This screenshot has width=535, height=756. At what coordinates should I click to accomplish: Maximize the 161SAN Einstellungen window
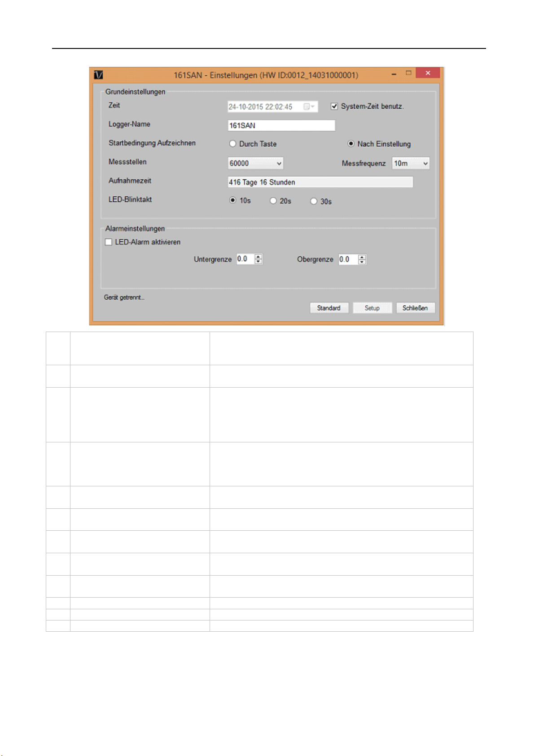tap(408, 73)
